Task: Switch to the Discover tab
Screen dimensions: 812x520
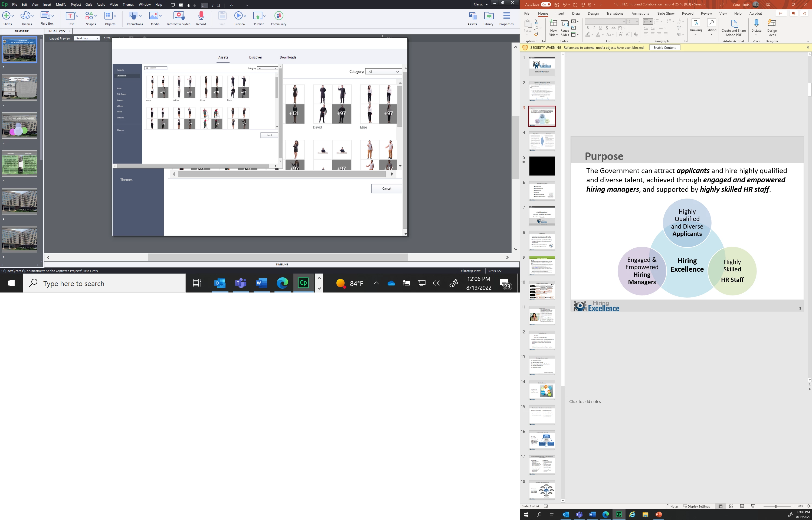Action: [255, 57]
